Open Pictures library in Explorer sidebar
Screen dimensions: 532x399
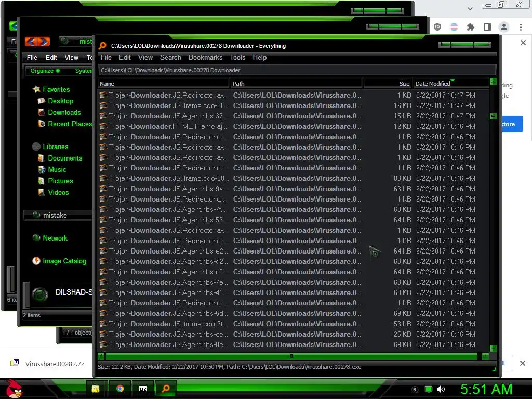[x=60, y=181]
